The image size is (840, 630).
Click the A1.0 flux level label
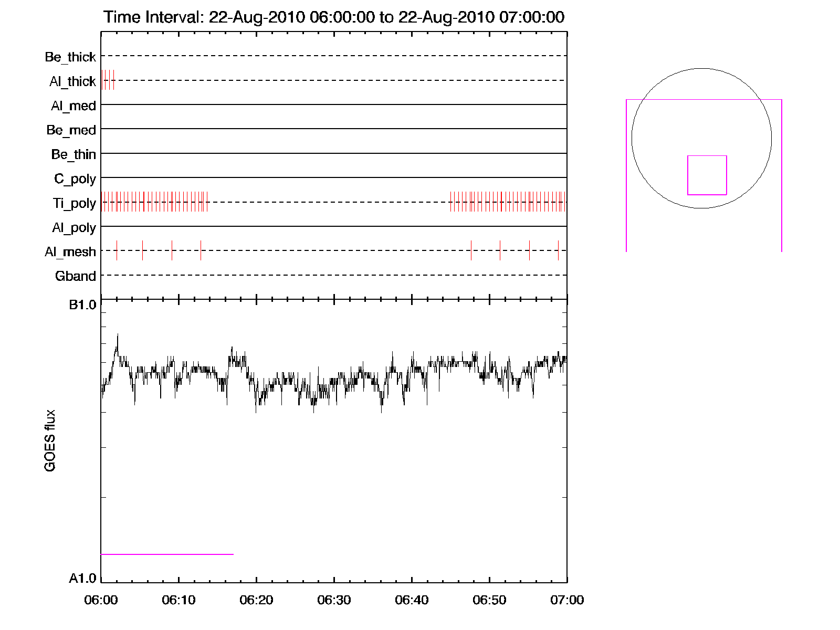(x=82, y=579)
